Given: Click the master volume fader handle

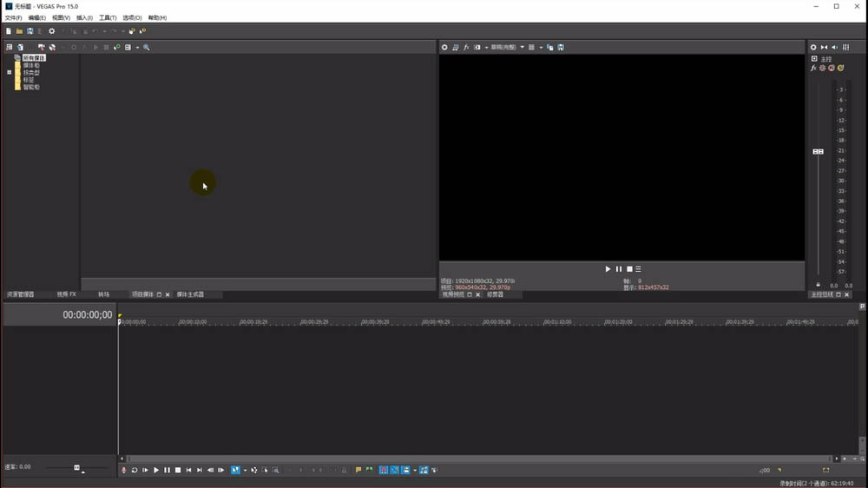Looking at the screenshot, I should (x=818, y=152).
